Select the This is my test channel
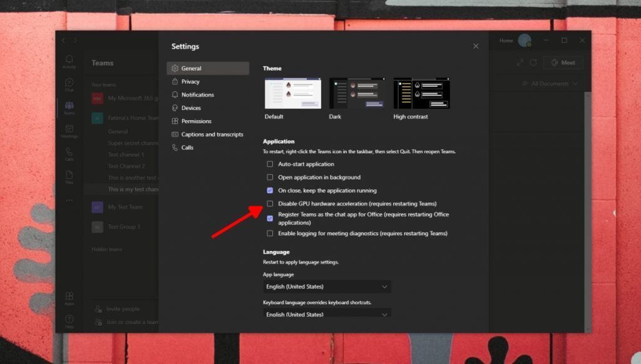The width and height of the screenshot is (641, 364). point(133,189)
